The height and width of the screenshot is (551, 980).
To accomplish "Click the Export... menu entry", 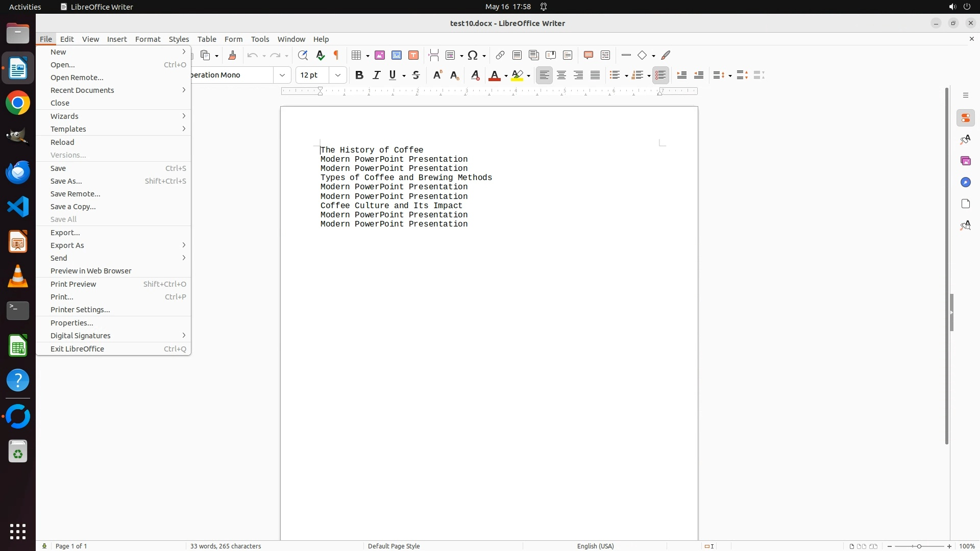I will point(65,233).
